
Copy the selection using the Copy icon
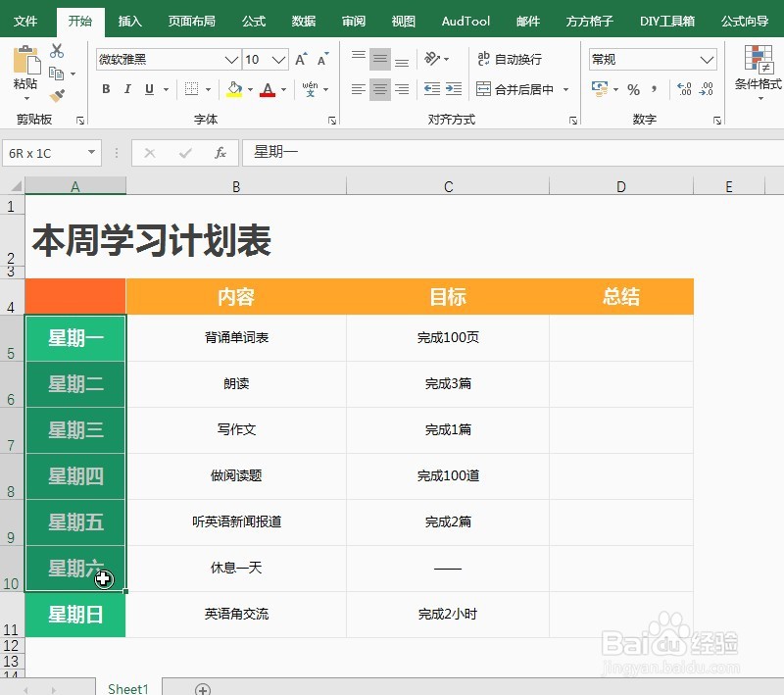point(58,74)
